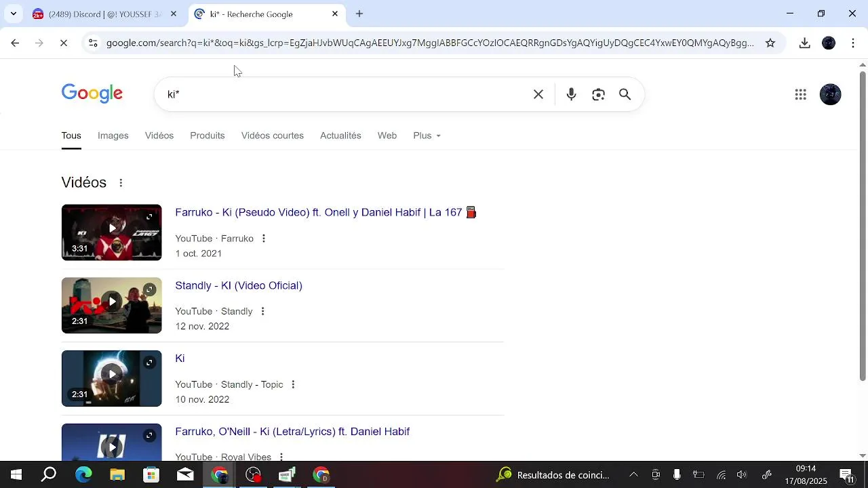Viewport: 868px width, 488px height.
Task: Open the Google account avatar
Action: point(831,94)
